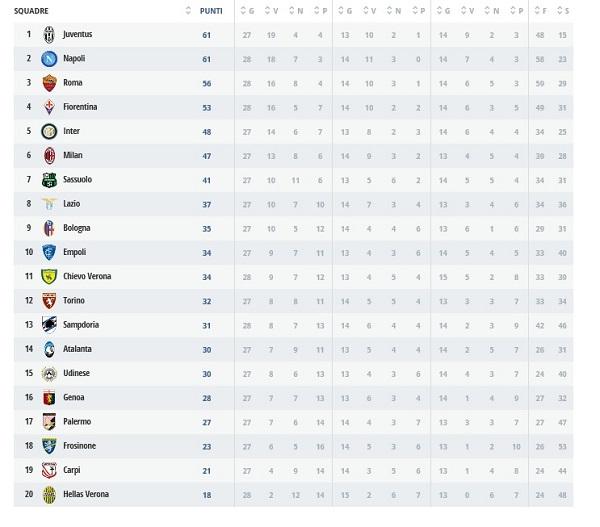600x527 pixels.
Task: Click the Milan club crest
Action: coord(49,155)
